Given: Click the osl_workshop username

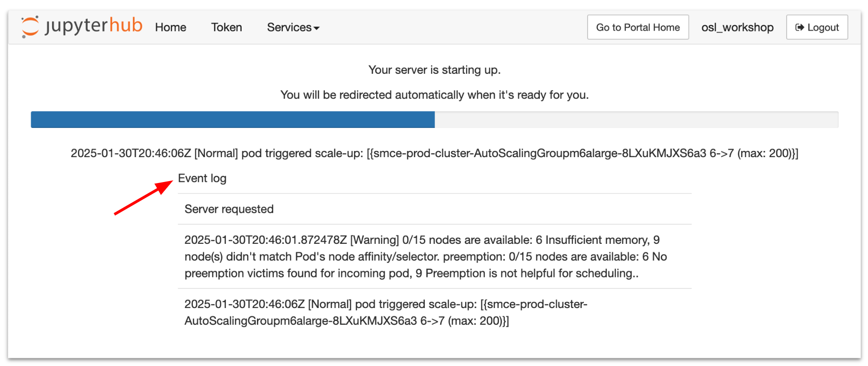Looking at the screenshot, I should click(737, 27).
